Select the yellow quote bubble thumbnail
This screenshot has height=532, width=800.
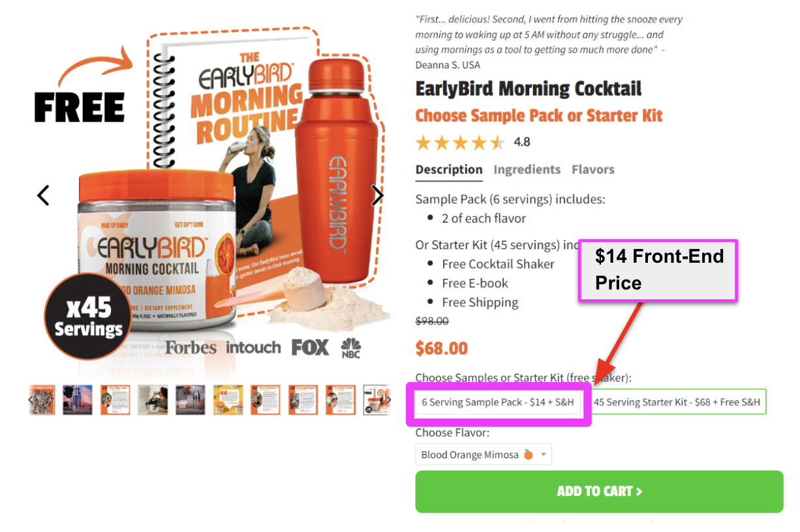[x=228, y=400]
